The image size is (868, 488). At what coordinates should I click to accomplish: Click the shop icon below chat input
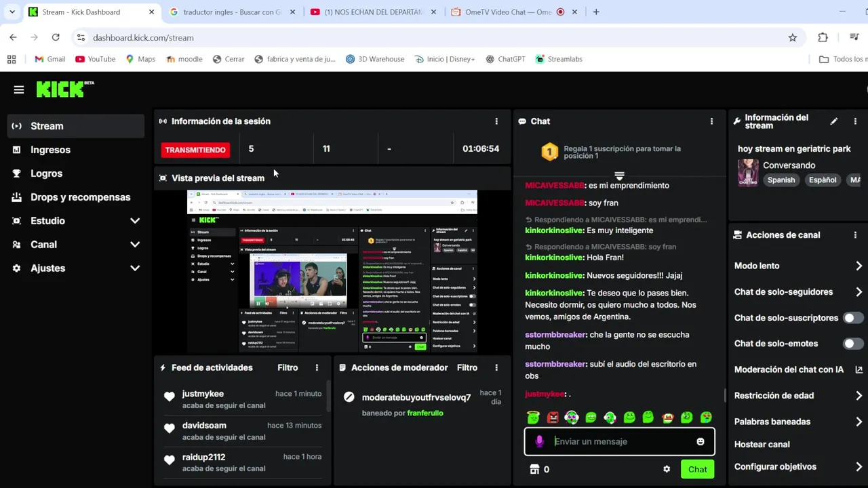[x=534, y=469]
